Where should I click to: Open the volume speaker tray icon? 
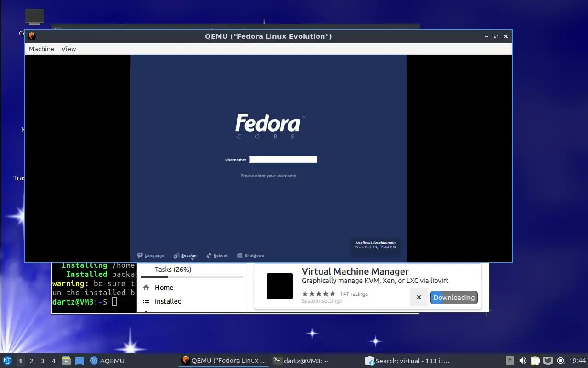pyautogui.click(x=523, y=361)
